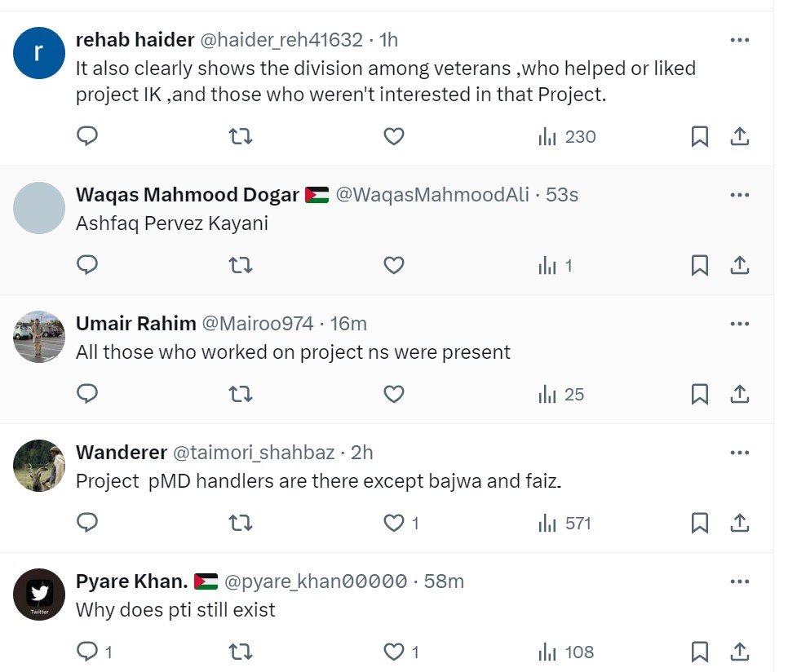The width and height of the screenshot is (788, 672).
Task: Share rehab haider's tweet
Action: (x=739, y=136)
